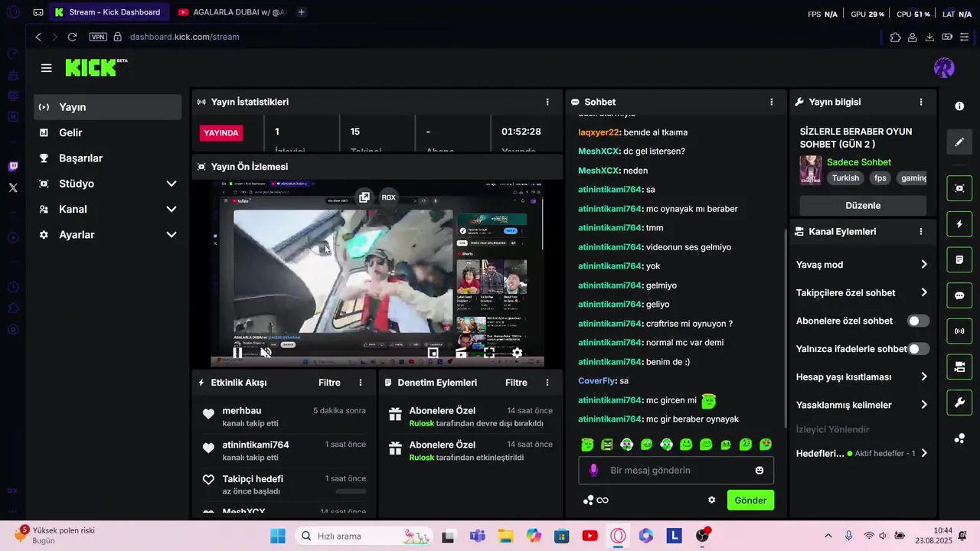Open stream preview in pop-out window
The height and width of the screenshot is (551, 980).
point(364,197)
